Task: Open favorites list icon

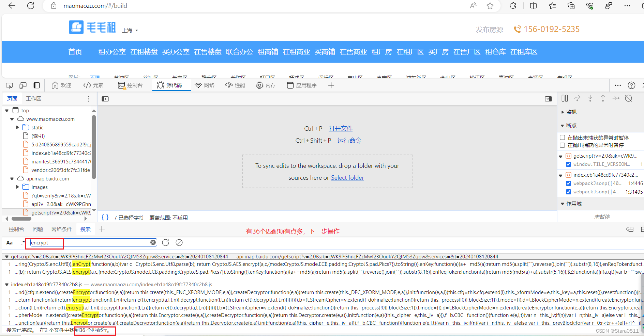Action: [x=552, y=5]
